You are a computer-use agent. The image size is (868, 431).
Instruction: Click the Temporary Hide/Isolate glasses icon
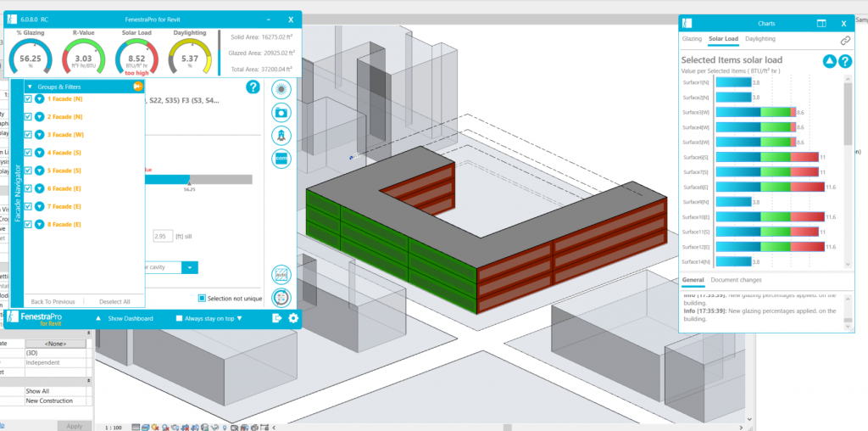[x=215, y=427]
